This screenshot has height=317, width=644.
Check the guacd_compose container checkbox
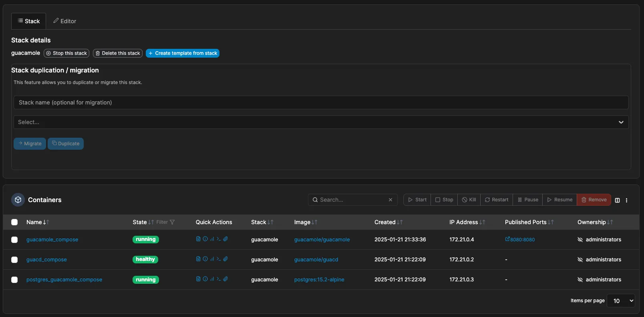[x=14, y=260]
